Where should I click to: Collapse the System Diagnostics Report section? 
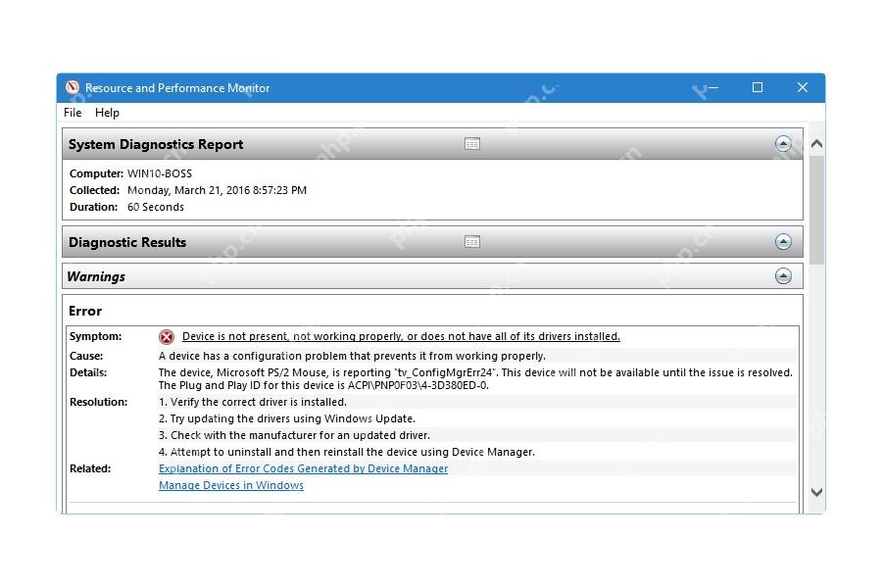(x=783, y=144)
